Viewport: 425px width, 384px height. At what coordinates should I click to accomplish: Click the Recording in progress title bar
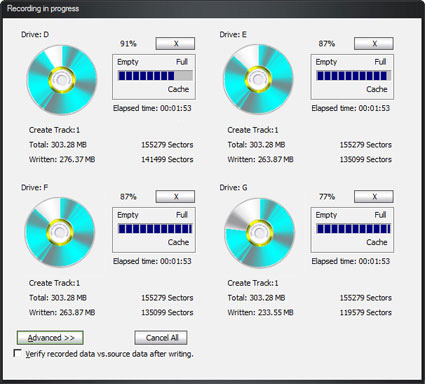pos(212,8)
